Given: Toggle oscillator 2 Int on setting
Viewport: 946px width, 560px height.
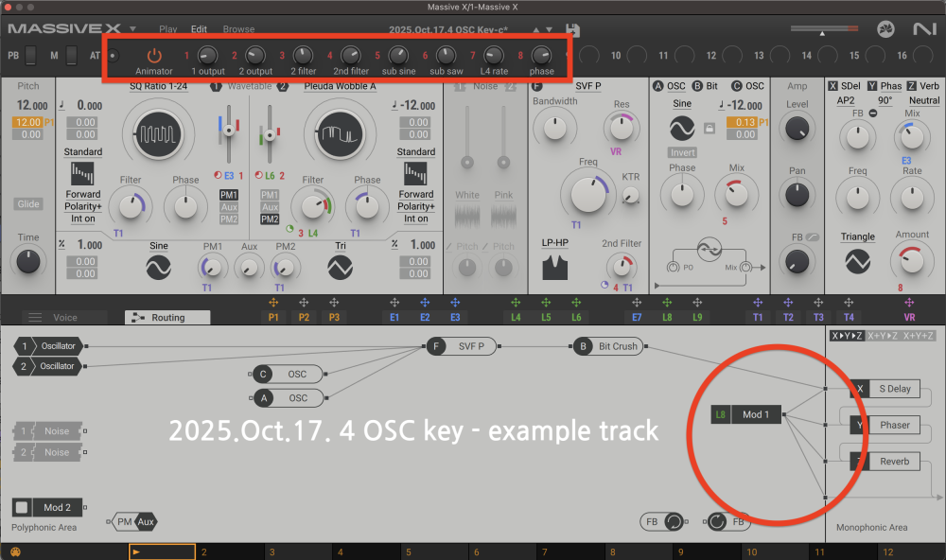Looking at the screenshot, I should pyautogui.click(x=415, y=219).
